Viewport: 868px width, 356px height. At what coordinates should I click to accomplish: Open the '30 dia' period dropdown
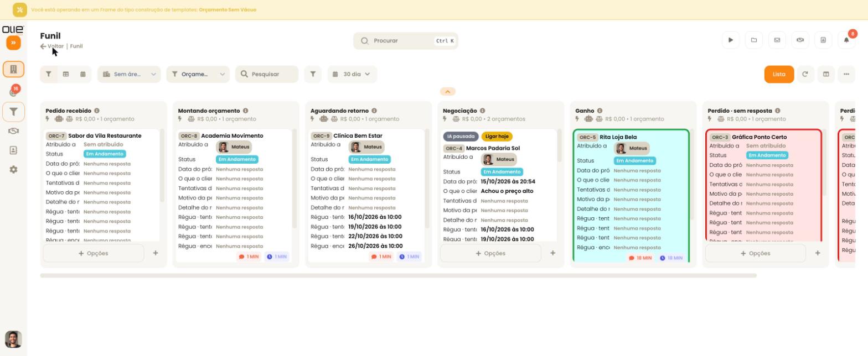pos(352,74)
